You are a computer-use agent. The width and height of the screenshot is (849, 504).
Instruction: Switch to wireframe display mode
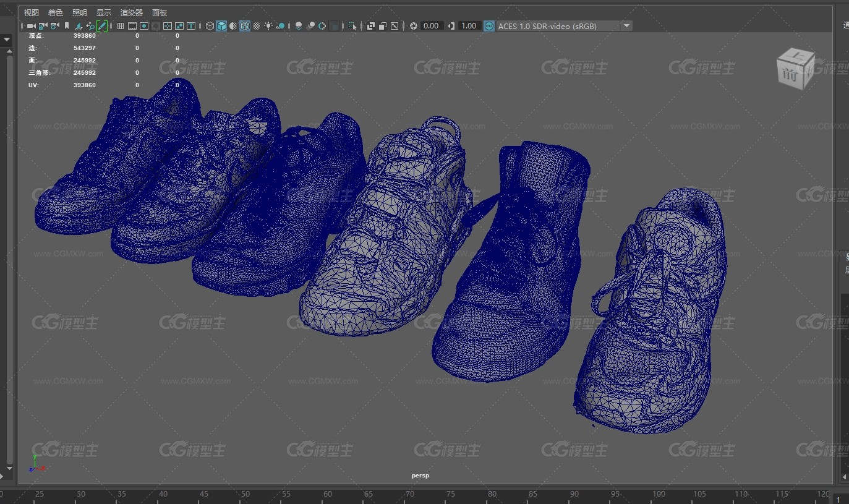[x=210, y=26]
